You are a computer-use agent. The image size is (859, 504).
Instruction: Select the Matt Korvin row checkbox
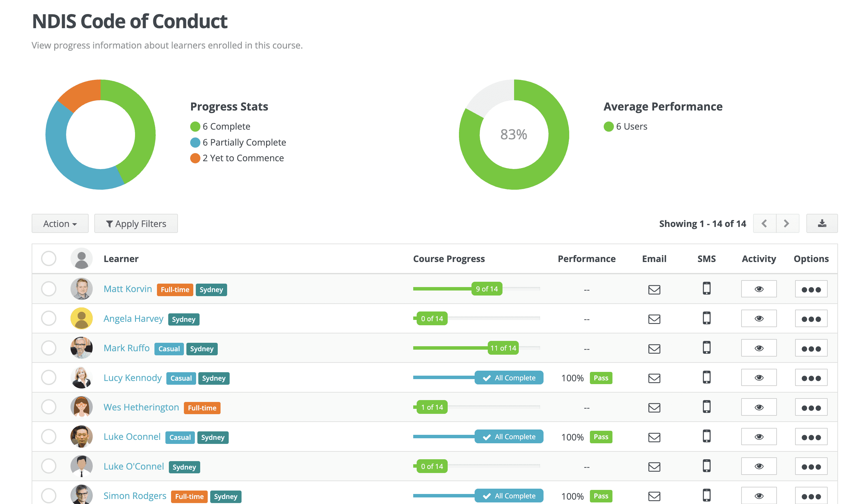click(49, 289)
